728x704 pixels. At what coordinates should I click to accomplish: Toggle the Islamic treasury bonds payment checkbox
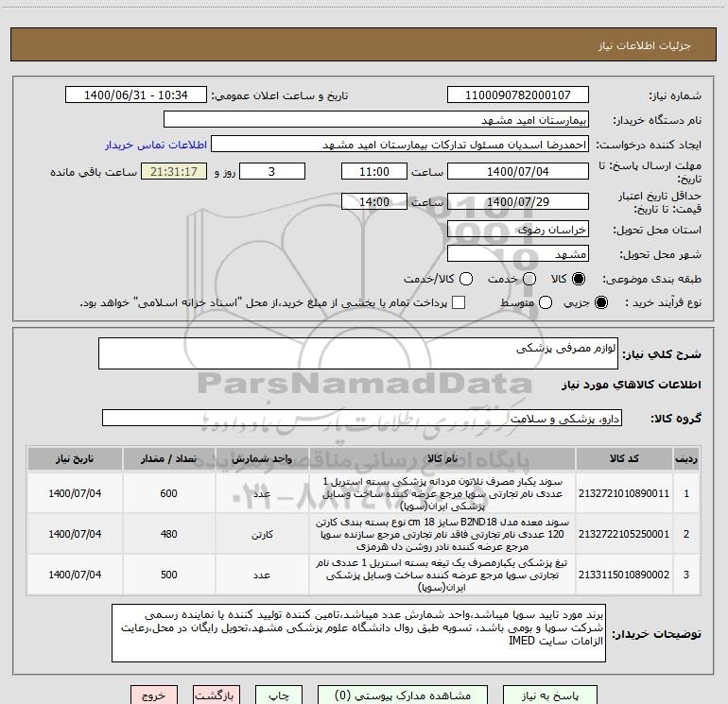(459, 302)
